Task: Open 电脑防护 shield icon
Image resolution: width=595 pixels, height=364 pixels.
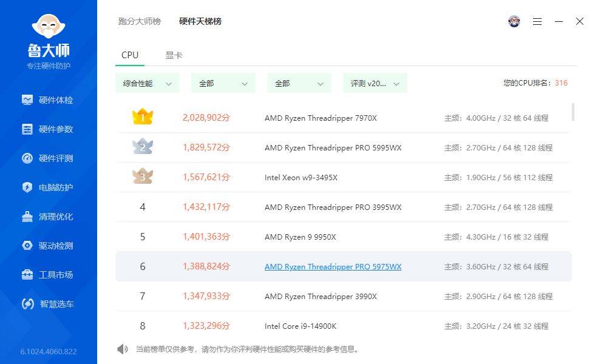Action: (x=27, y=187)
